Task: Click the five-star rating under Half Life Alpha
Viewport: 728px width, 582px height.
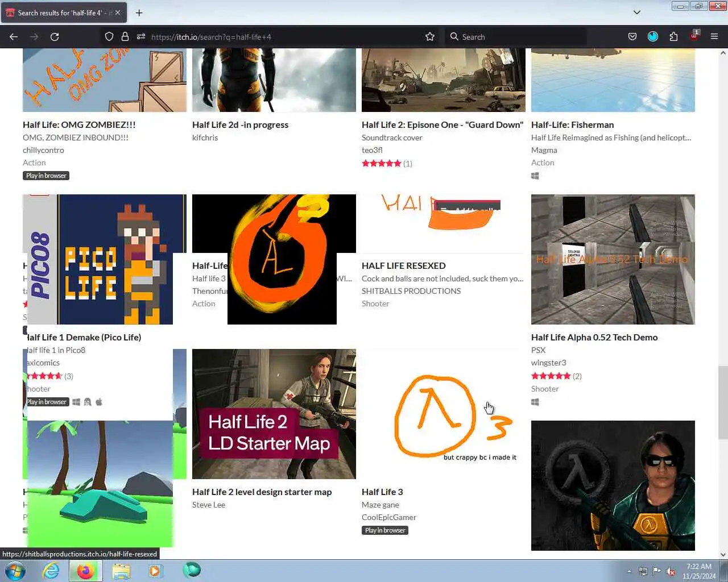Action: pos(551,376)
